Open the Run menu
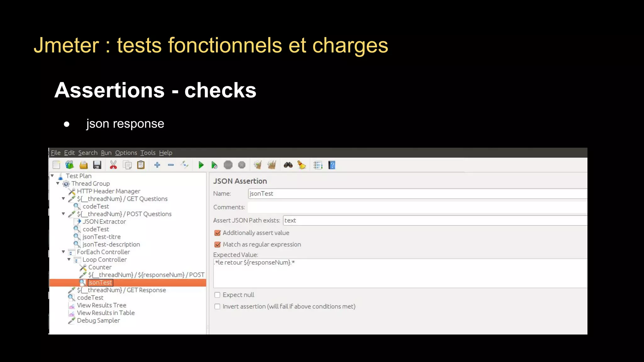This screenshot has width=644, height=362. [106, 153]
